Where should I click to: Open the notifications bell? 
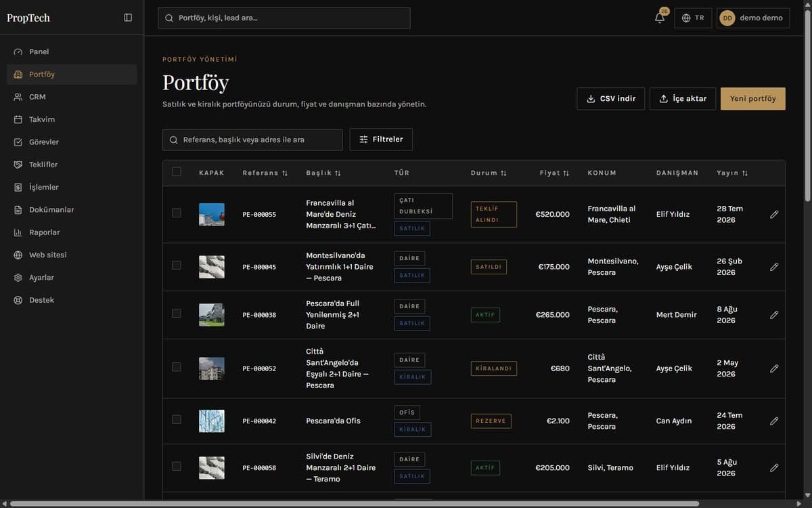(660, 18)
